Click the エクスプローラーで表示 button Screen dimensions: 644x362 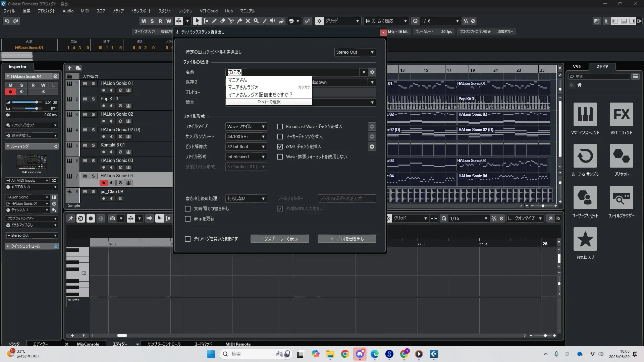tap(279, 239)
